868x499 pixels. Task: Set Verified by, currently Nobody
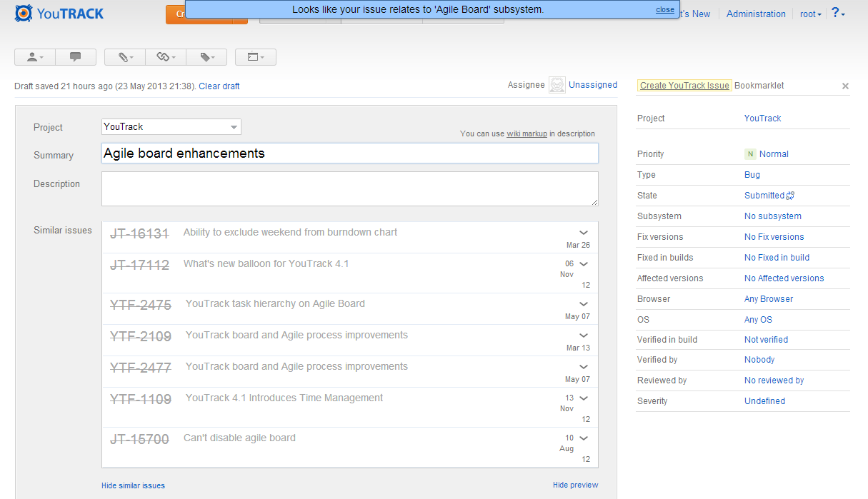tap(759, 360)
